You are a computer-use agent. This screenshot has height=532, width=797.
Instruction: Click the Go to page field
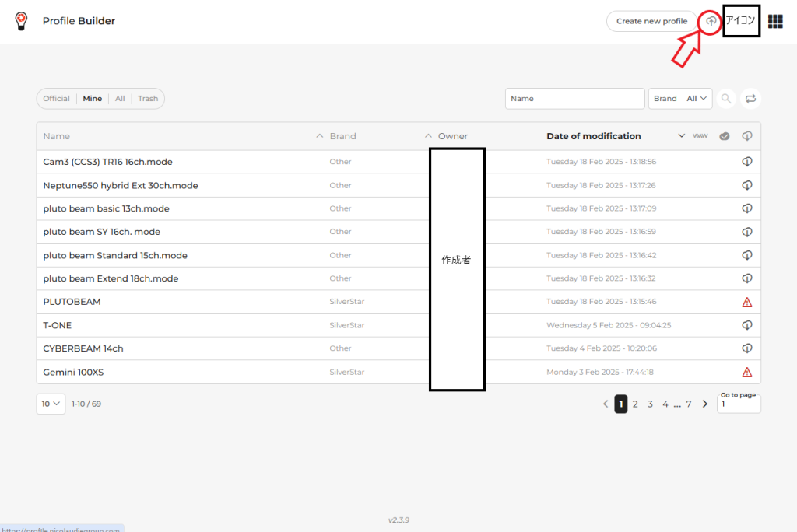point(739,404)
